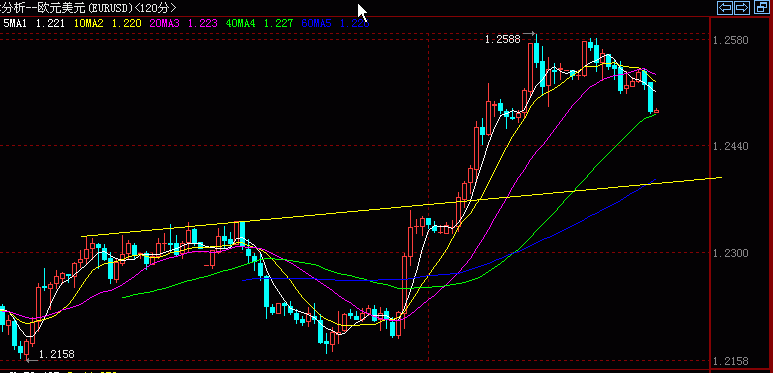
Task: Select the 5MA1 indicator label
Action: pyautogui.click(x=15, y=23)
